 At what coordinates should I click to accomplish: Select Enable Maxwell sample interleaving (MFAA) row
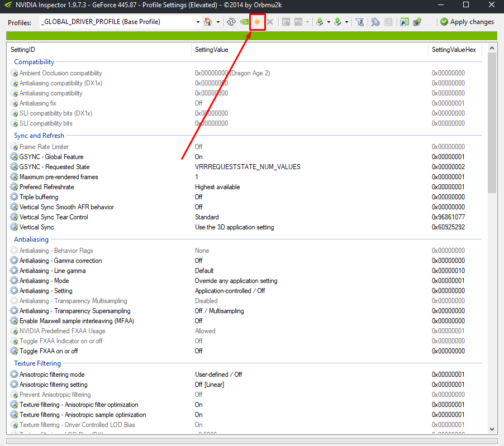244,321
